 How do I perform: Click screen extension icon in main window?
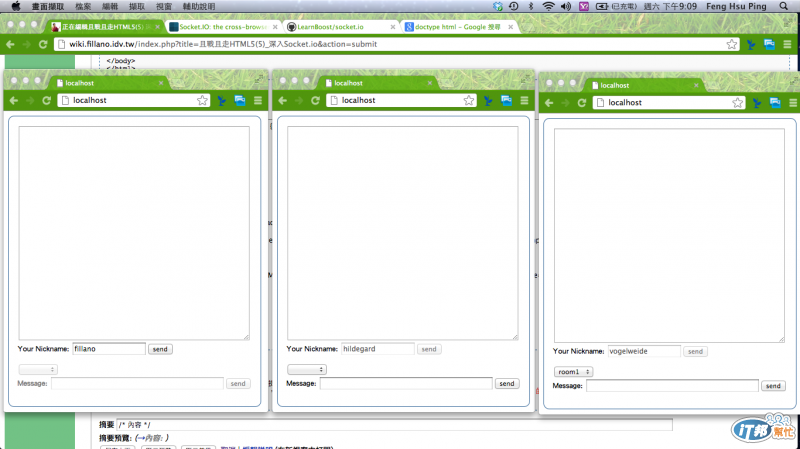click(769, 44)
